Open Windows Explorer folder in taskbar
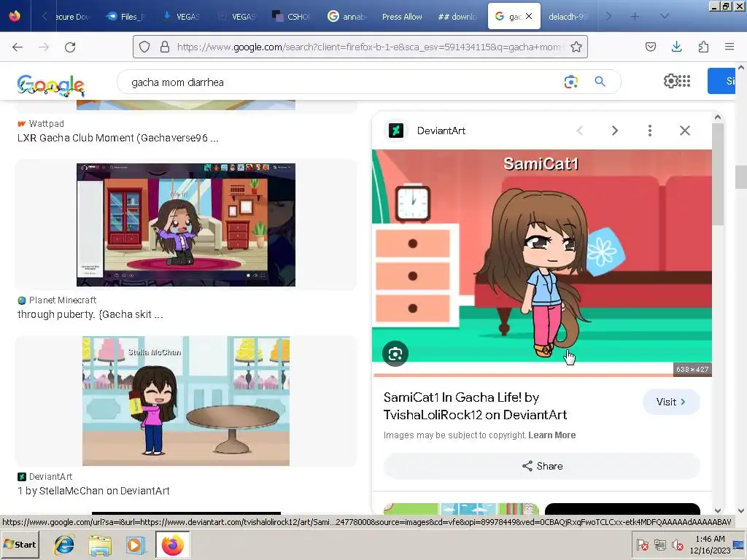Viewport: 747px width, 560px height. click(100, 545)
